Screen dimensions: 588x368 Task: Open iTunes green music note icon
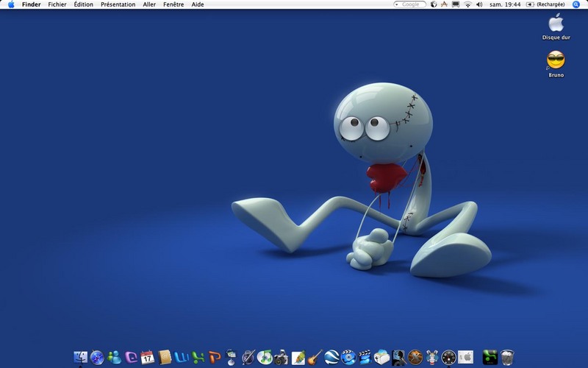pos(265,357)
